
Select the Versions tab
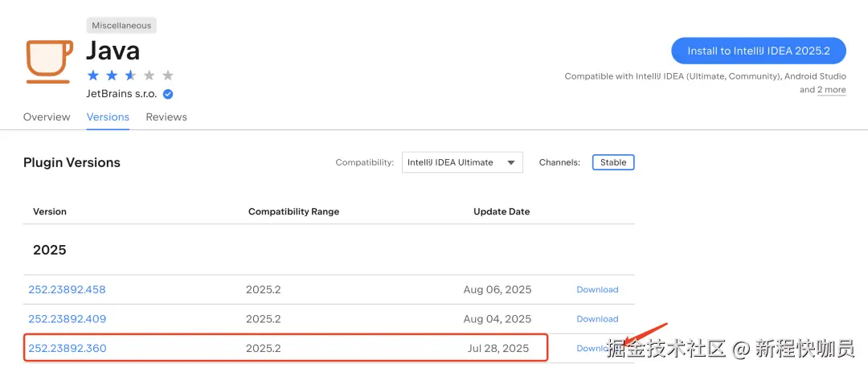(x=108, y=117)
